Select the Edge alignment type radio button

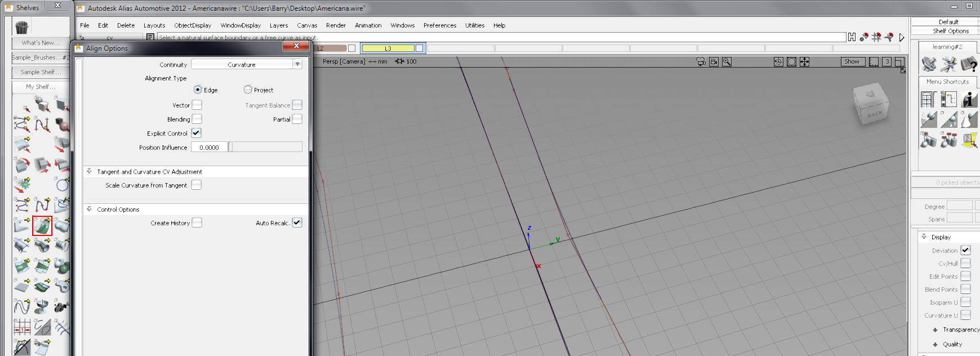pos(198,90)
